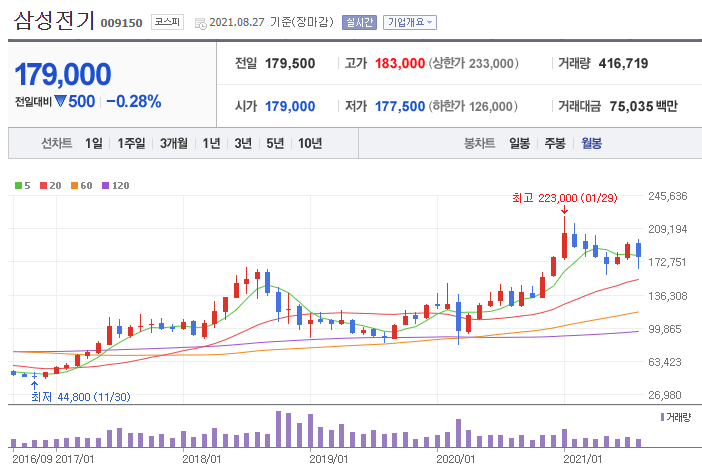702x473 pixels.
Task: Click the 실시간 button
Action: click(x=359, y=22)
